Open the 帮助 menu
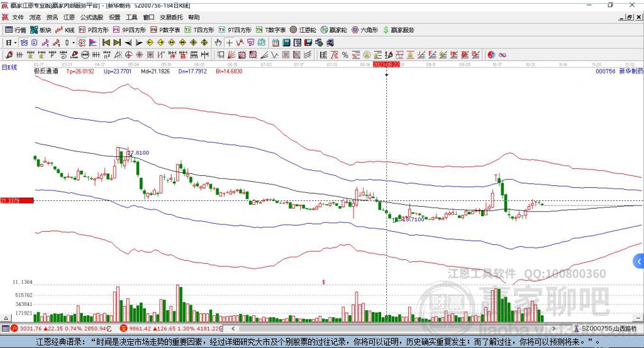This screenshot has height=348, width=644. tap(194, 17)
